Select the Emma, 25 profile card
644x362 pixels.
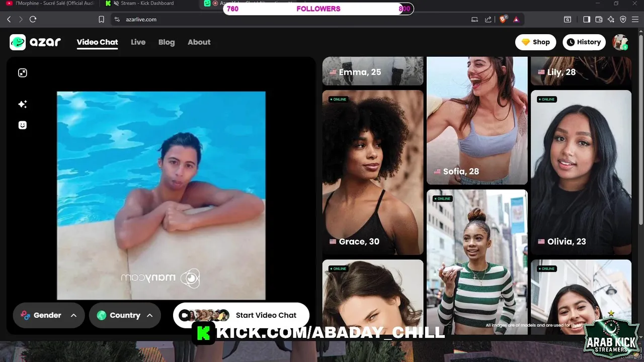[373, 71]
